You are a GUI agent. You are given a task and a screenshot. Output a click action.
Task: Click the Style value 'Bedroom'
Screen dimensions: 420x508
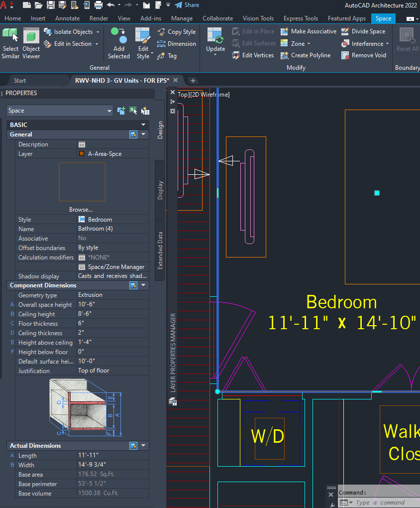pos(100,220)
